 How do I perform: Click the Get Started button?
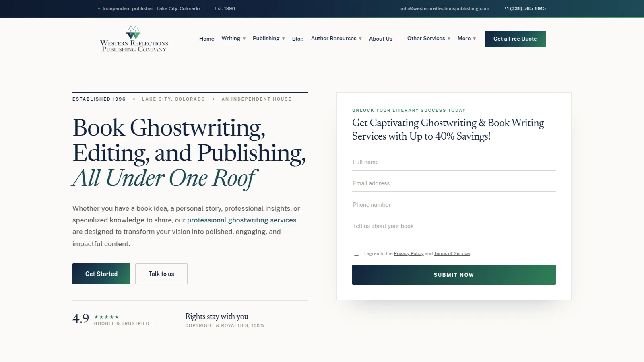(x=101, y=274)
